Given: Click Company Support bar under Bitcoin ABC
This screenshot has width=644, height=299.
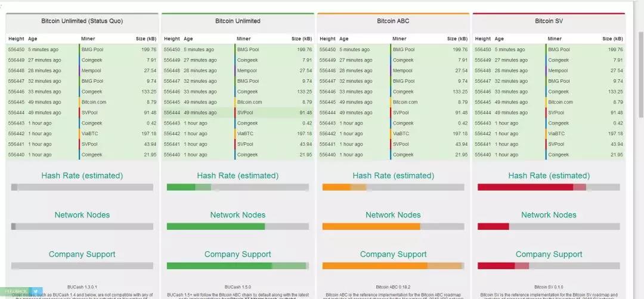Looking at the screenshot, I should pos(393,266).
